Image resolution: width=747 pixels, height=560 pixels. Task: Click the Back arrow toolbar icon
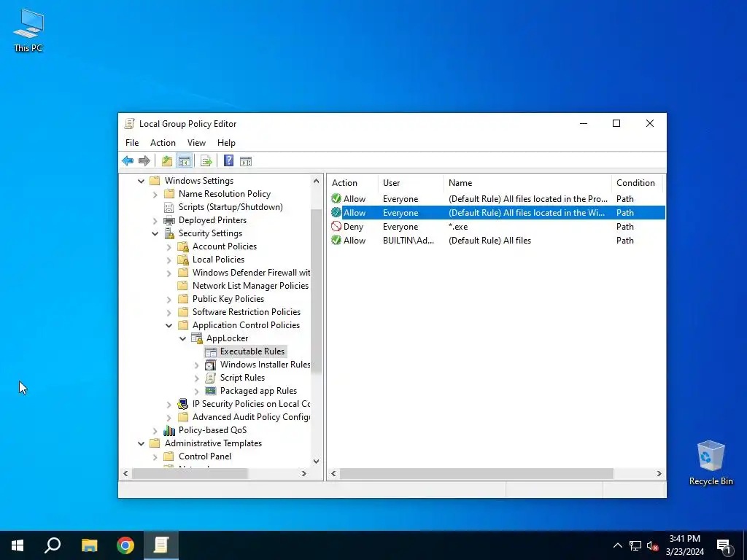click(x=128, y=161)
